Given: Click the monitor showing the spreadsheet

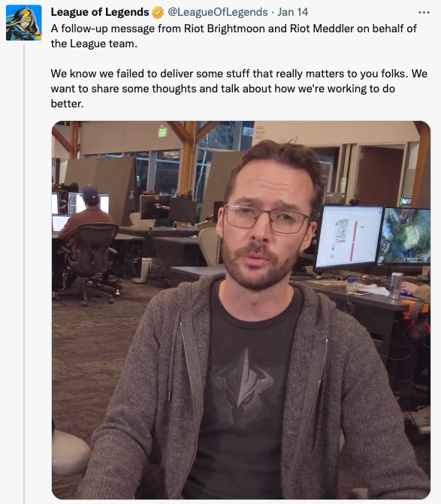Looking at the screenshot, I should point(349,238).
